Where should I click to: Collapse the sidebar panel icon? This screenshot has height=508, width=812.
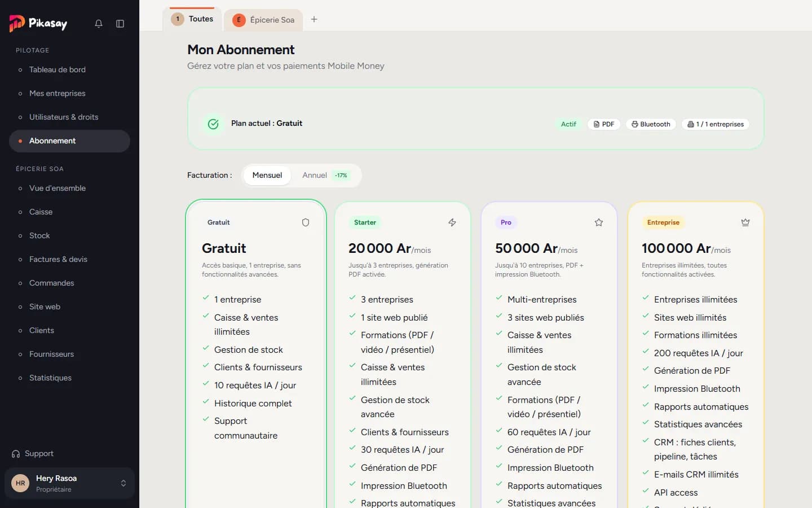pos(120,24)
